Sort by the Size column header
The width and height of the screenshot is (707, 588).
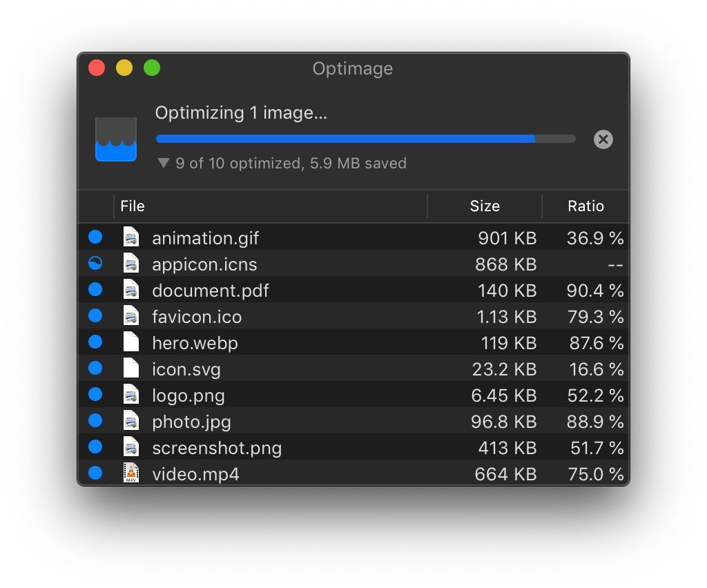pyautogui.click(x=485, y=206)
